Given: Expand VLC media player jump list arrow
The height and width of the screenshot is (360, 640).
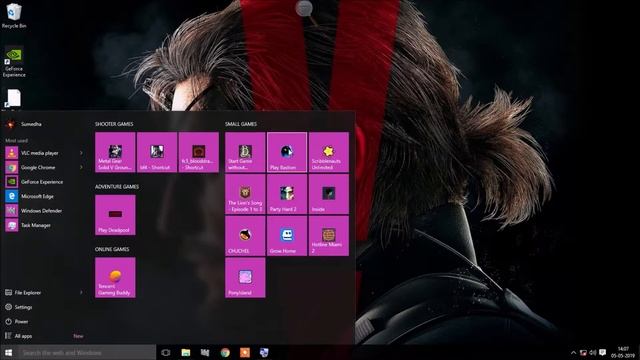Looking at the screenshot, I should tap(81, 153).
